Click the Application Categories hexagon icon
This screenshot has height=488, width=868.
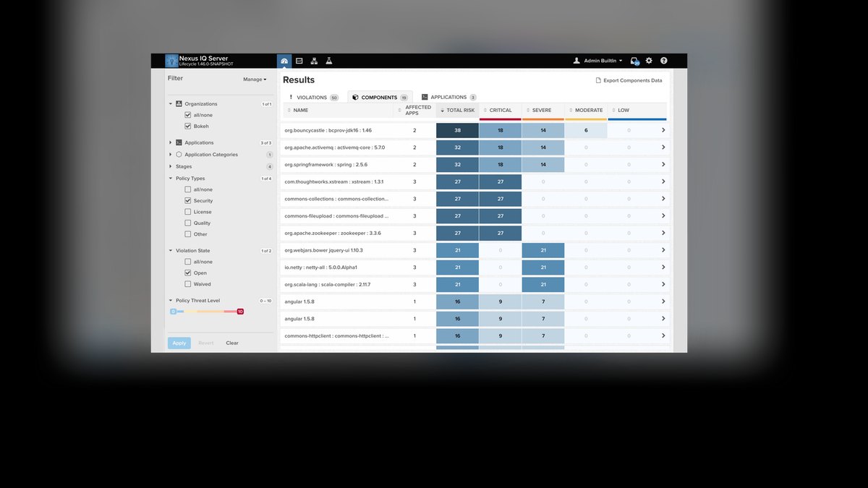point(179,154)
